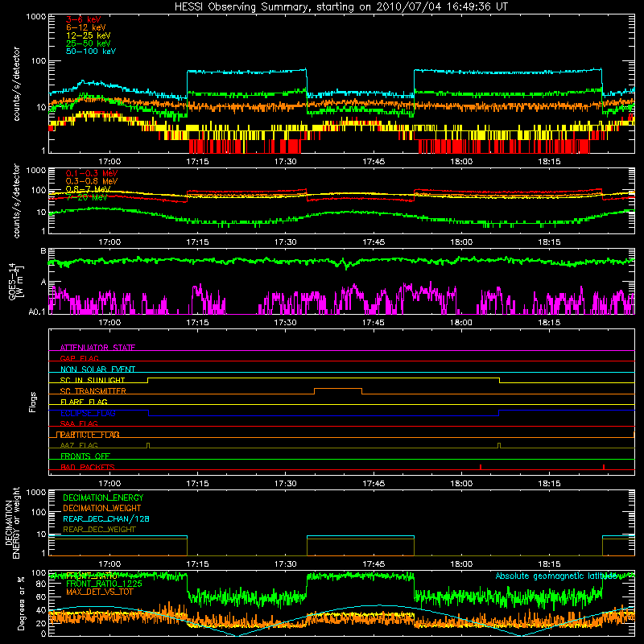This screenshot has width=644, height=644.
Task: Click the GAP_FLAG label
Action: (x=79, y=358)
